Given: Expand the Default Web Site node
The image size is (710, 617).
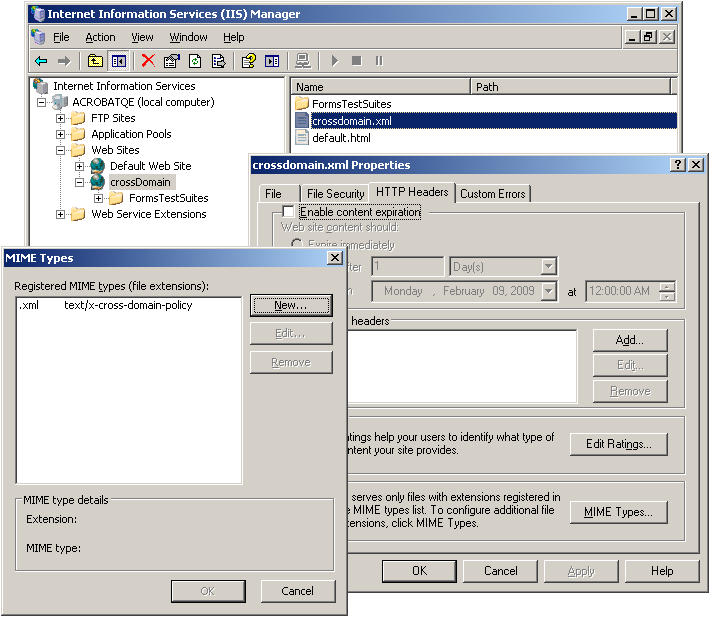Looking at the screenshot, I should click(79, 166).
